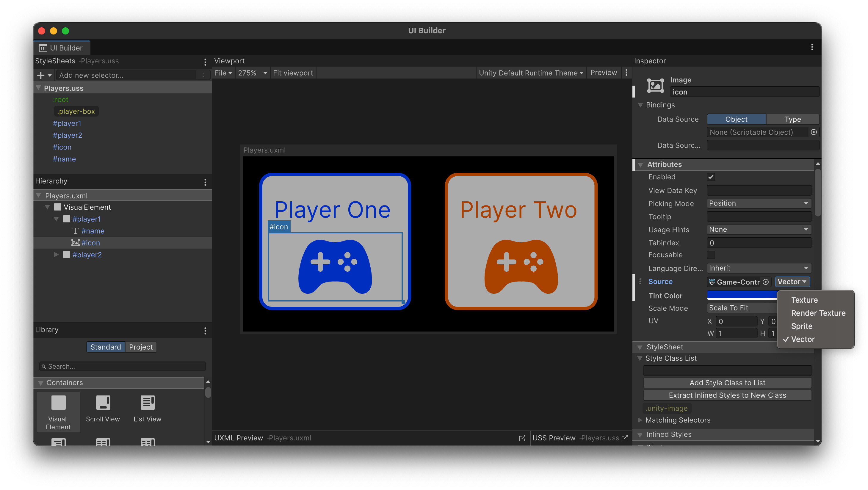Expand #player2 in the Hierarchy

pos(56,255)
